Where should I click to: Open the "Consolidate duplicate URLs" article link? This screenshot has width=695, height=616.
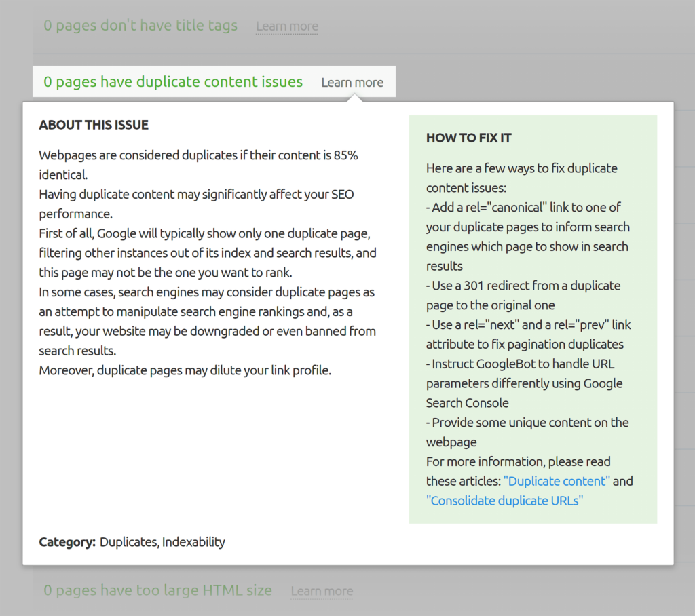pyautogui.click(x=504, y=501)
